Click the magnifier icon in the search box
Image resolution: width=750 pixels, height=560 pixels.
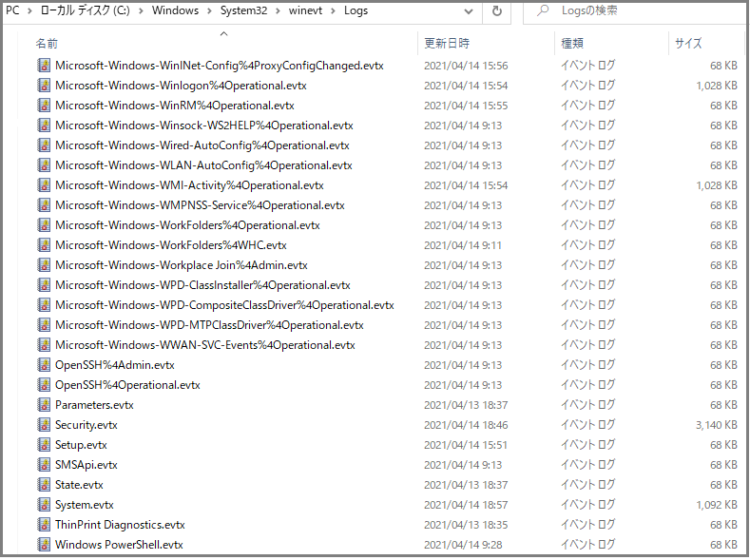543,10
